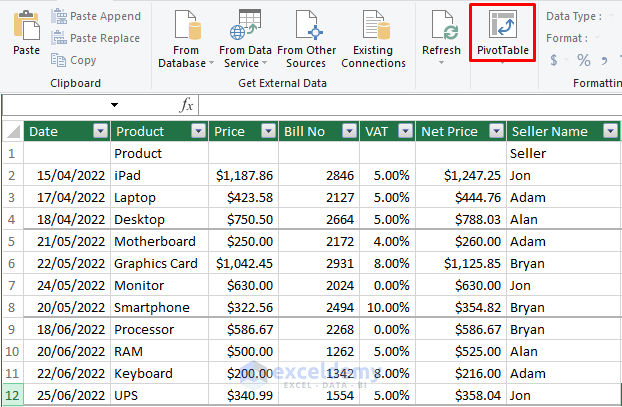
Task: Select the iPad product cell
Action: pos(159,175)
